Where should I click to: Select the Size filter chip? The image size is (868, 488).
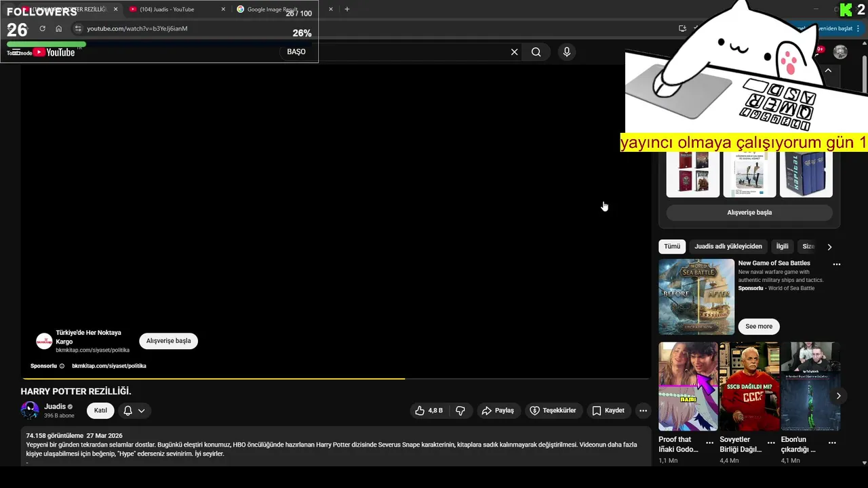click(x=808, y=246)
